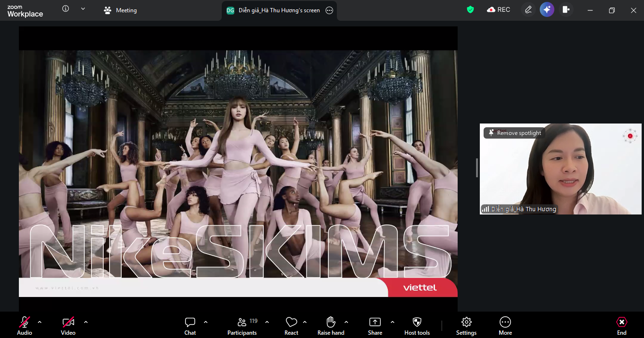Click the panel divider handle beside video
The height and width of the screenshot is (338, 644).
(x=477, y=168)
